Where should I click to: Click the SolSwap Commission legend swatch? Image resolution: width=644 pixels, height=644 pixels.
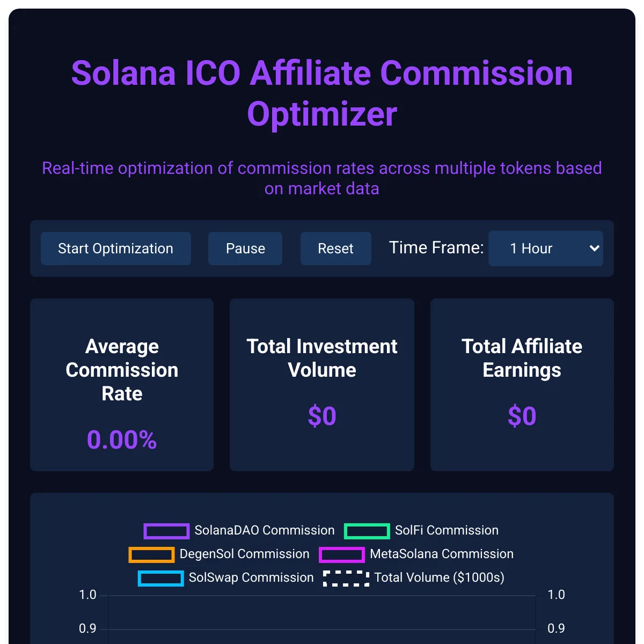(160, 578)
